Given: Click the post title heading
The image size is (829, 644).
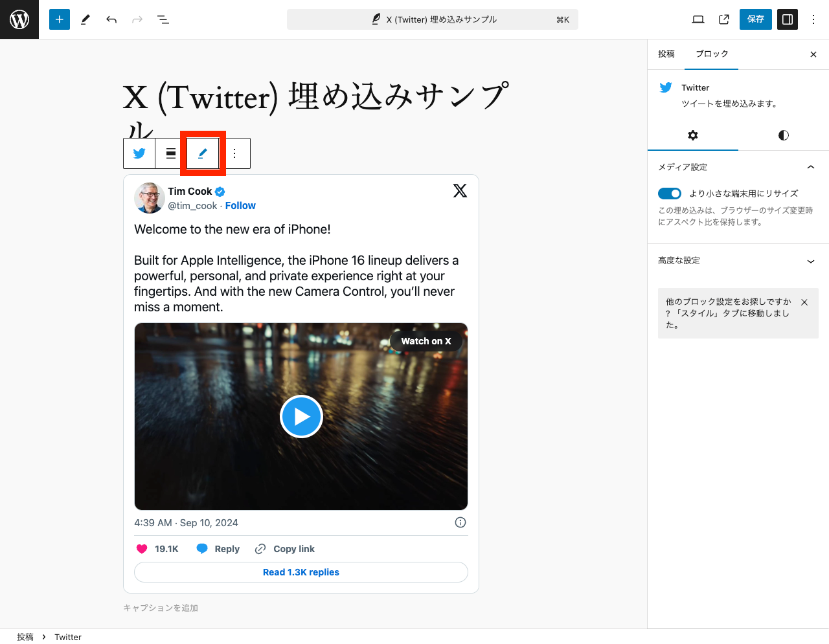Looking at the screenshot, I should click(x=317, y=111).
